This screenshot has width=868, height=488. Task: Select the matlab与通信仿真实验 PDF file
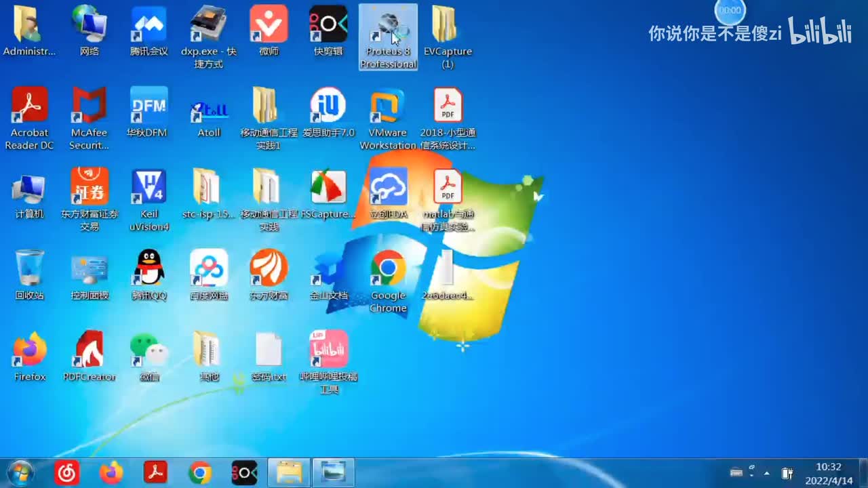click(448, 199)
